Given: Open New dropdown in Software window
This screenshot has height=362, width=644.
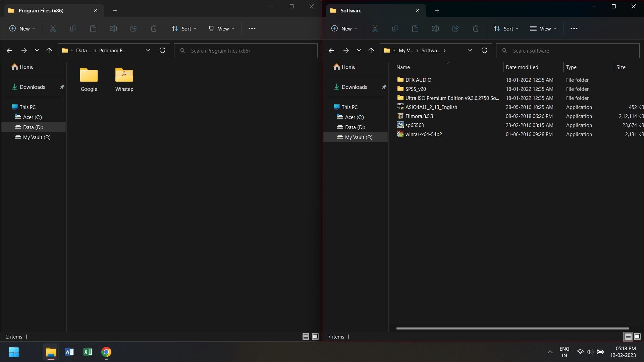Looking at the screenshot, I should point(344,29).
